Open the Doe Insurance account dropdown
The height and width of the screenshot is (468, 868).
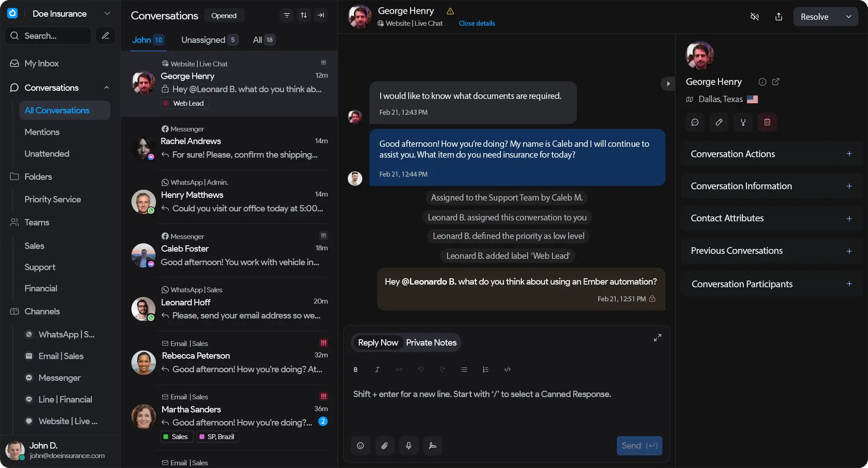tap(107, 14)
